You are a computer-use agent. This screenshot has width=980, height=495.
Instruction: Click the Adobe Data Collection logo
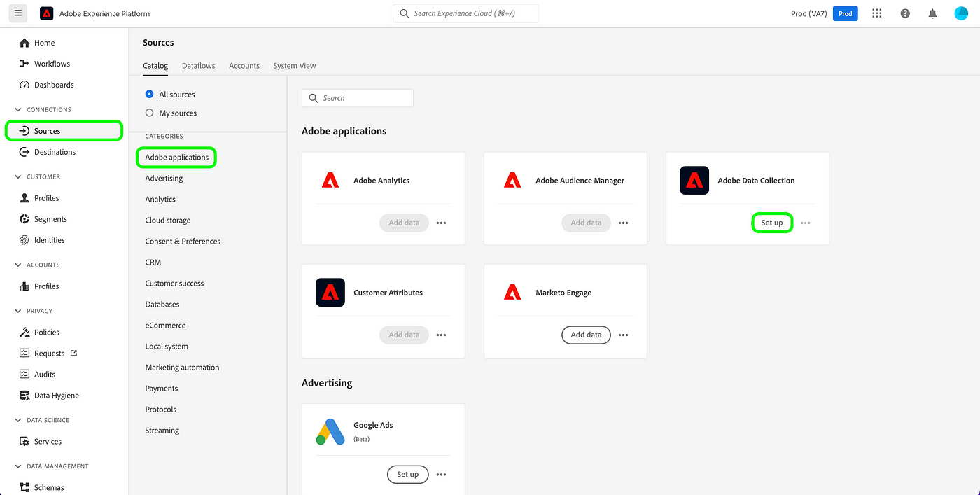[x=694, y=181]
